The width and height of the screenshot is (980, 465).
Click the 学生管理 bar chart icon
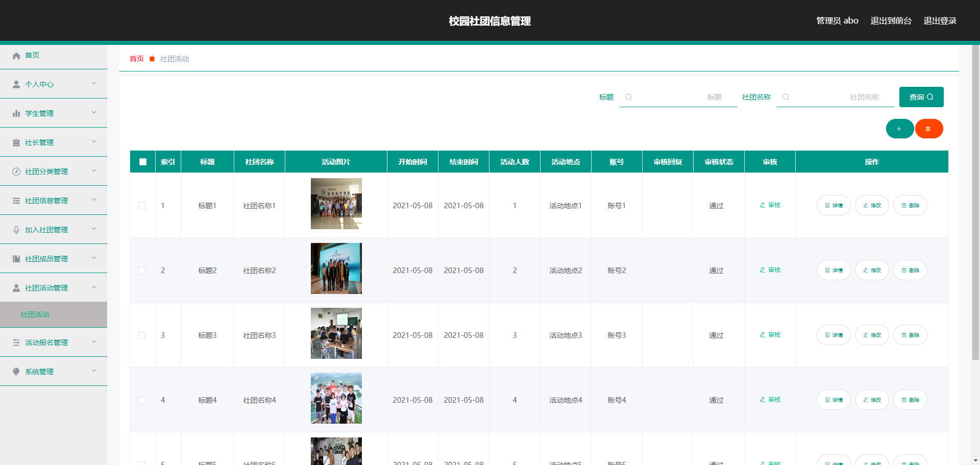[x=16, y=114]
